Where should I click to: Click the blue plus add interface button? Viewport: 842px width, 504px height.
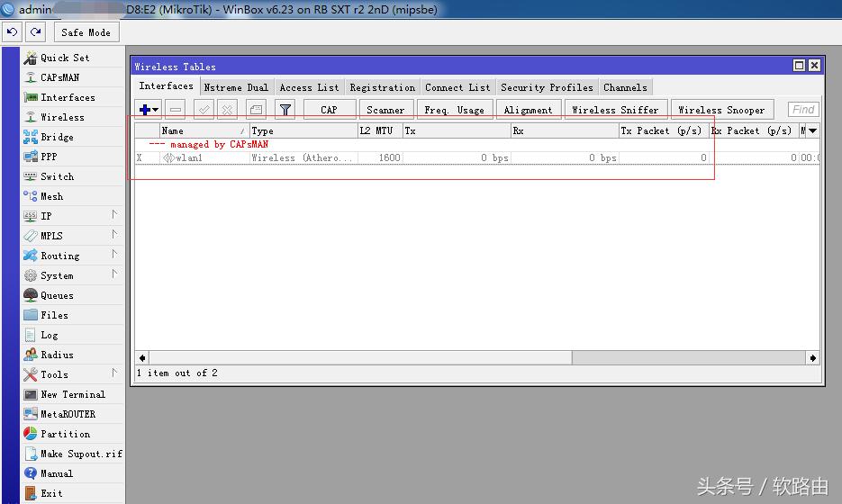click(149, 110)
